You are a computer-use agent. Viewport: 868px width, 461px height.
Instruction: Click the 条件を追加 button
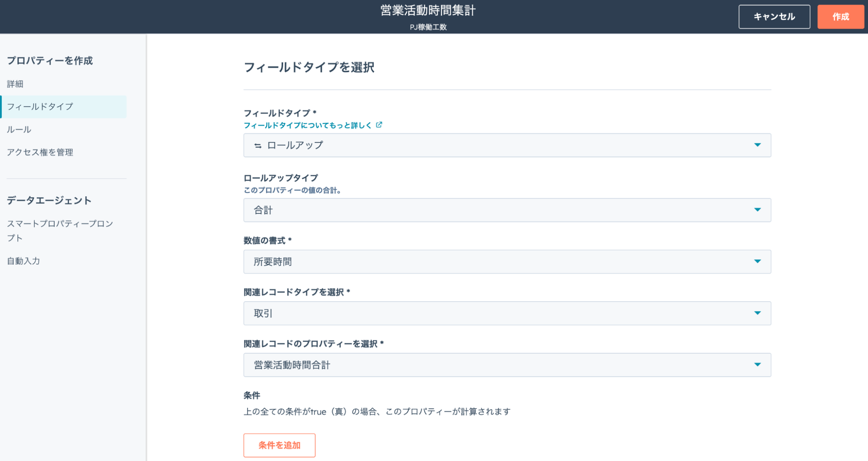click(279, 445)
